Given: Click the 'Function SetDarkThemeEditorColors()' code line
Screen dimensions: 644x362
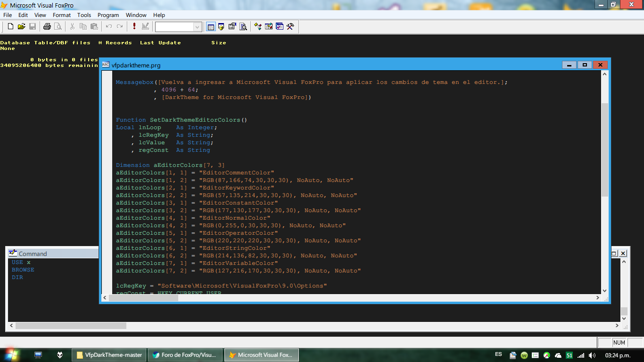Looking at the screenshot, I should (182, 120).
